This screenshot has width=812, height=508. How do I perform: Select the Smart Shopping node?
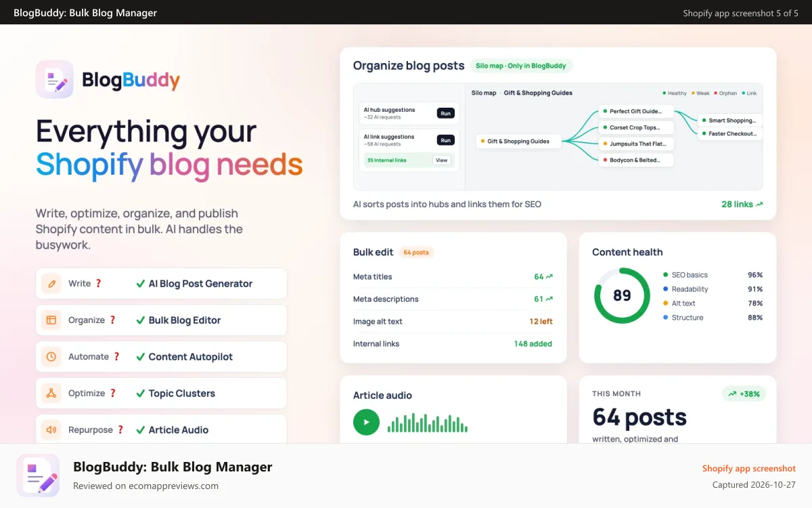(x=730, y=120)
